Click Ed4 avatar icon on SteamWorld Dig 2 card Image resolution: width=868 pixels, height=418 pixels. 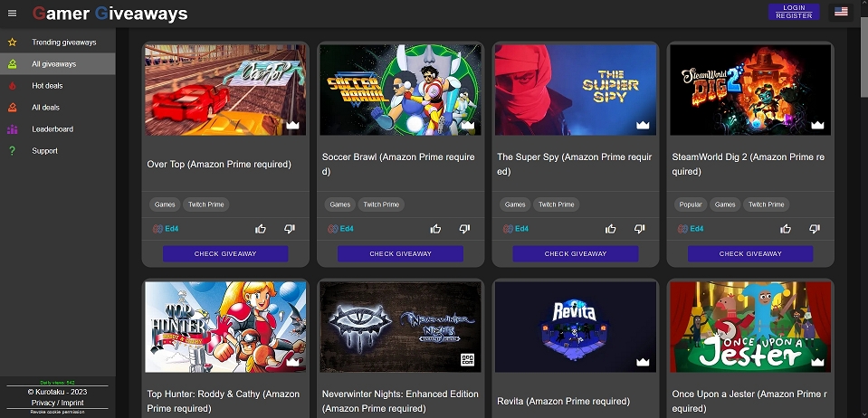(682, 229)
